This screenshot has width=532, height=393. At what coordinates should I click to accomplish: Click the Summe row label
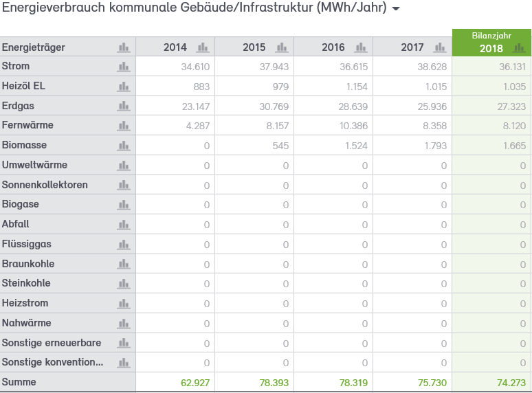click(19, 382)
